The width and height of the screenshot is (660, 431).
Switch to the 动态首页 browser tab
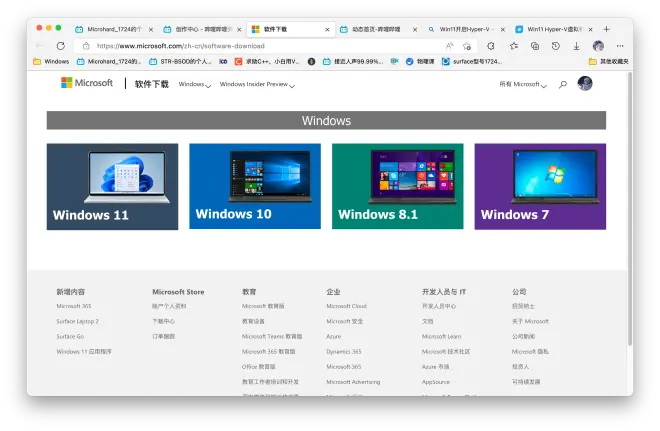[x=375, y=29]
